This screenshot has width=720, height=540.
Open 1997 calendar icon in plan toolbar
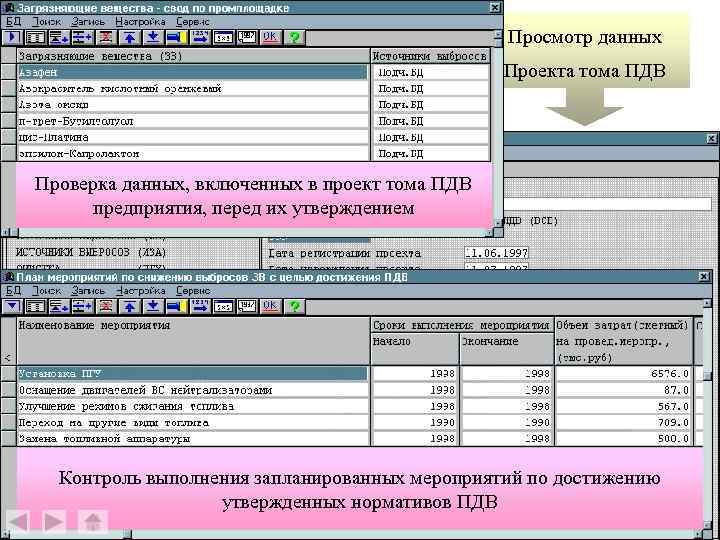(x=247, y=306)
